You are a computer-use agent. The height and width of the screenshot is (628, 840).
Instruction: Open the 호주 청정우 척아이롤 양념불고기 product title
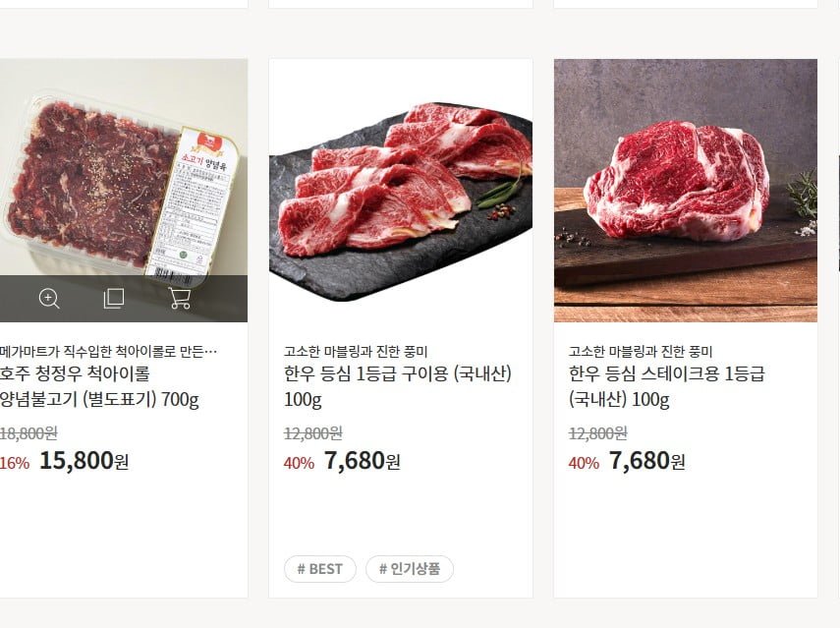[98, 386]
